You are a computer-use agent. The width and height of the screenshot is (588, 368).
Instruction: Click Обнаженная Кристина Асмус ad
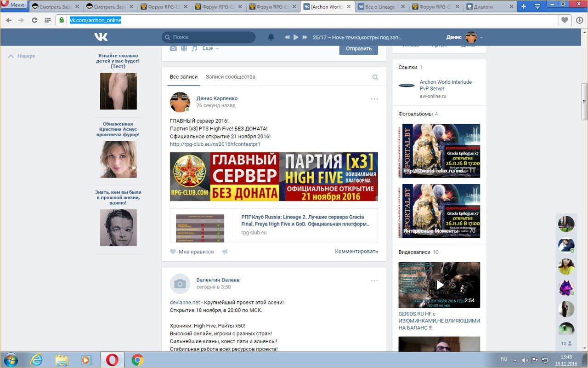coord(118,149)
